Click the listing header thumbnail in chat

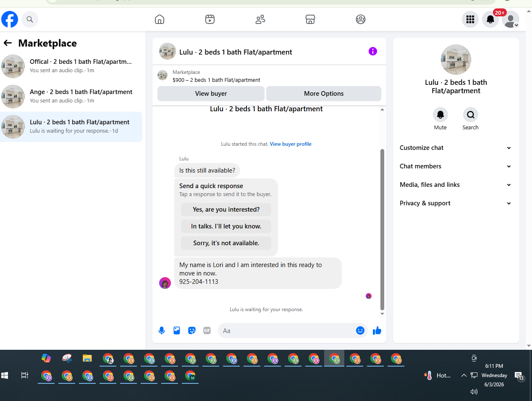168,51
